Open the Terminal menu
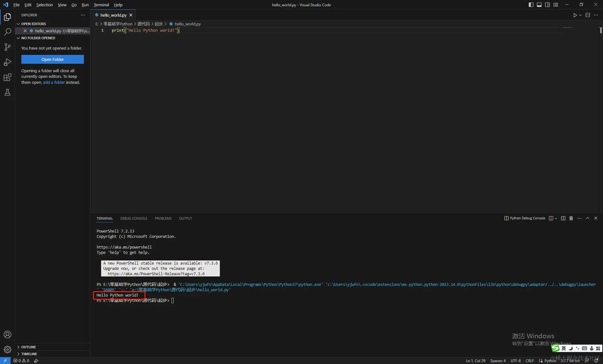 (101, 5)
